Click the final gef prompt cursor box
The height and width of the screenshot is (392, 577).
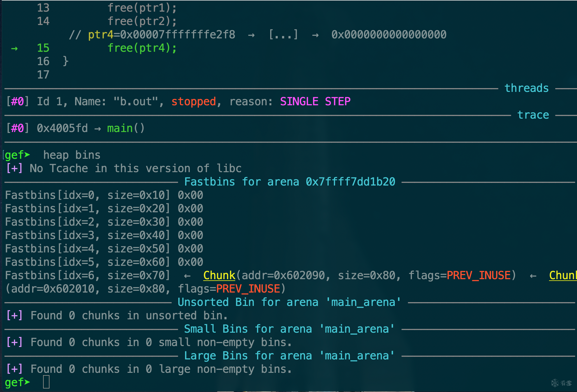click(x=46, y=382)
